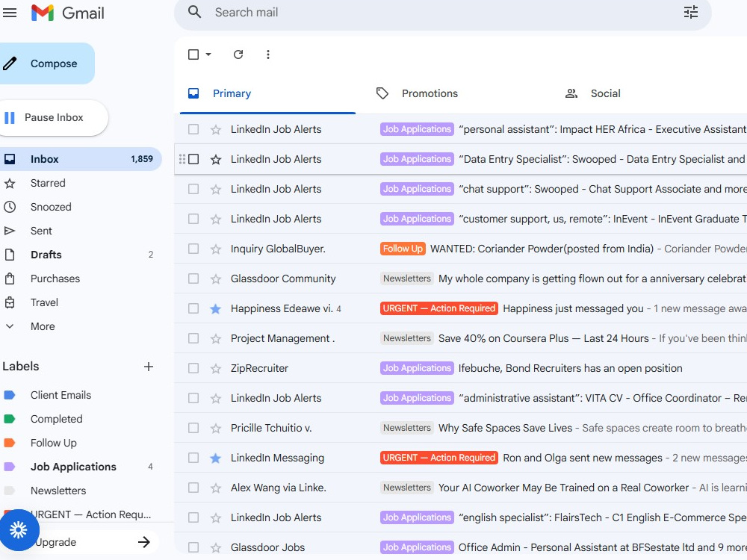Click the blue Client Emails label color
747x560 pixels.
pyautogui.click(x=10, y=395)
